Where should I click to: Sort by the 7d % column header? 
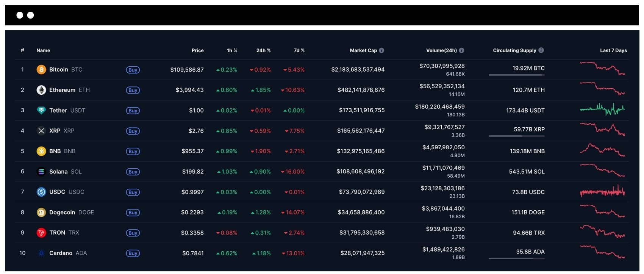tap(299, 50)
